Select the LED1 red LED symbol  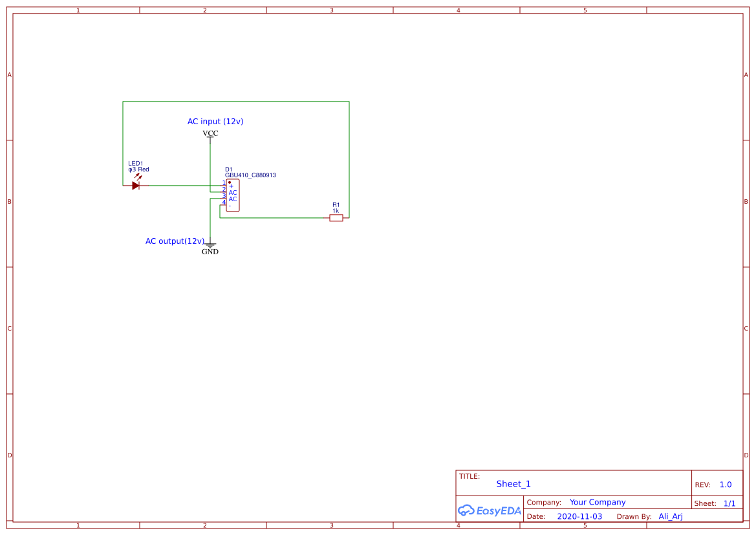click(135, 185)
